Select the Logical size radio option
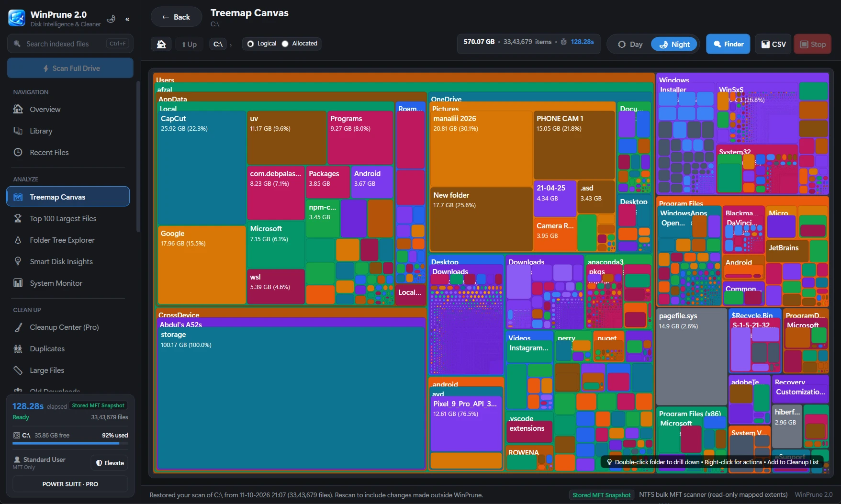 (x=261, y=44)
